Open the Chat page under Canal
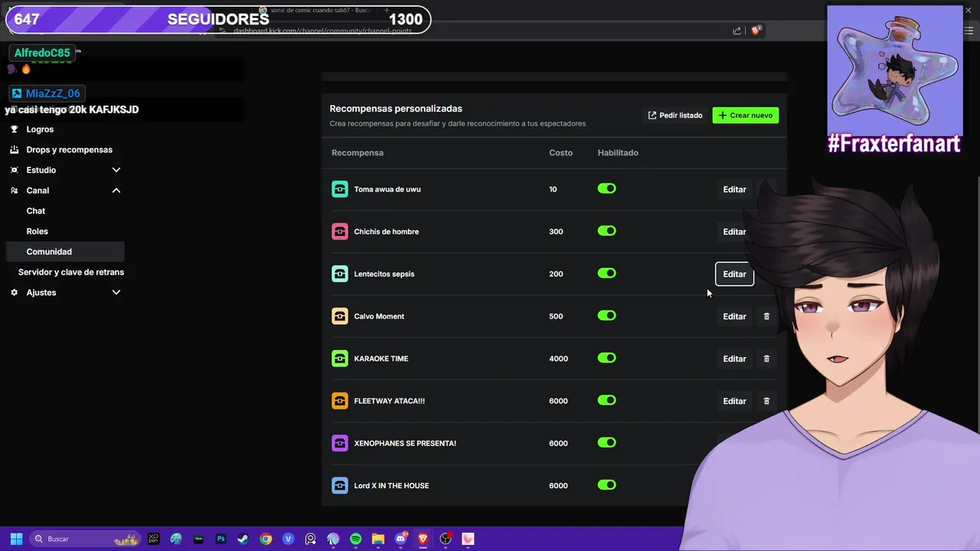 tap(36, 210)
